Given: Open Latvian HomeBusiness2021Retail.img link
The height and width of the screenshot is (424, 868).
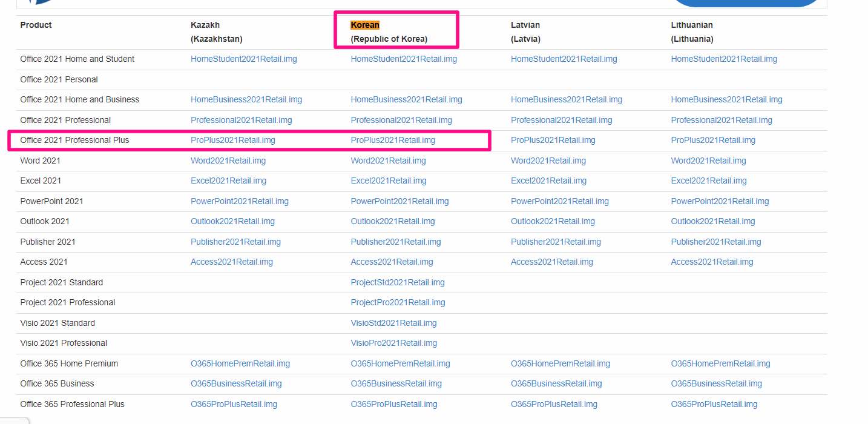Looking at the screenshot, I should 567,99.
